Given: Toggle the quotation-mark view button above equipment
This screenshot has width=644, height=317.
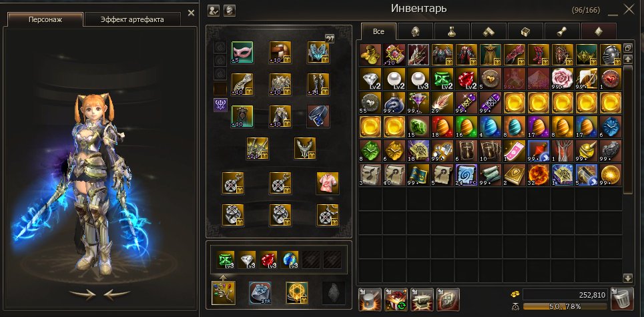Looking at the screenshot, I should pos(330,39).
